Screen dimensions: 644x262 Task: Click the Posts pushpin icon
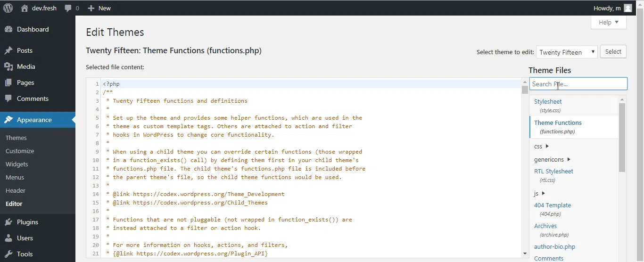pos(8,50)
